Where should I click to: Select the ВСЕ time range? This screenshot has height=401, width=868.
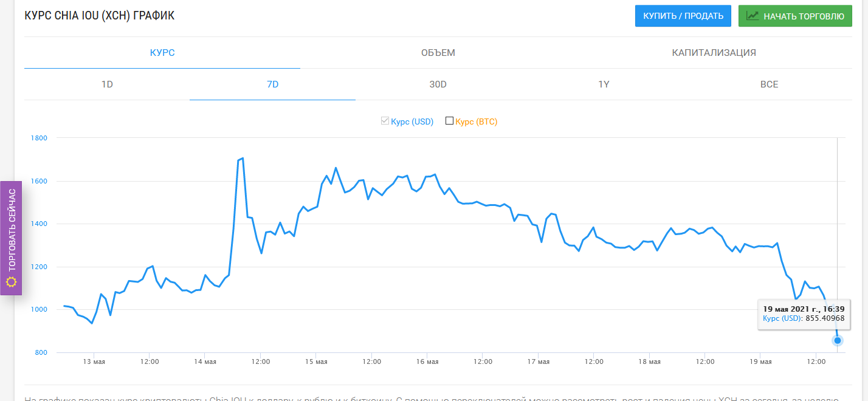[770, 84]
